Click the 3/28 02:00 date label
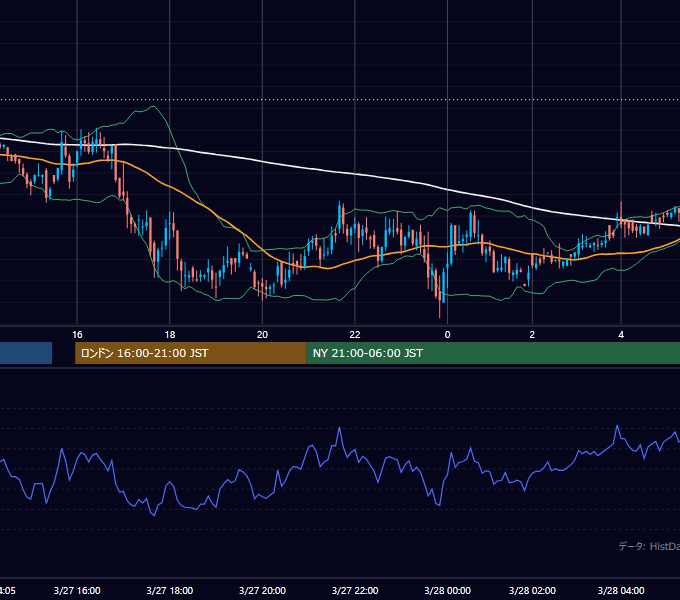 532,590
